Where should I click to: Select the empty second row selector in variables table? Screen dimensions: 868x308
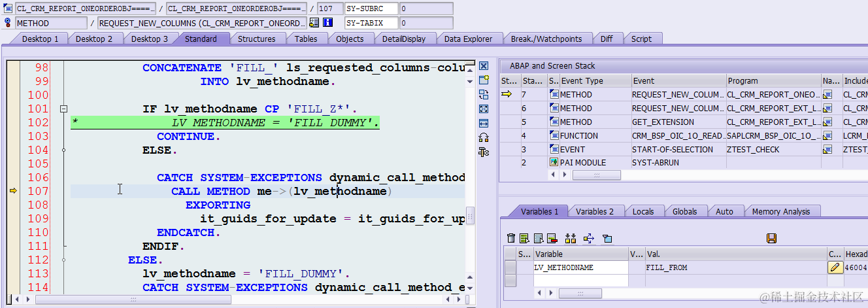pos(510,281)
